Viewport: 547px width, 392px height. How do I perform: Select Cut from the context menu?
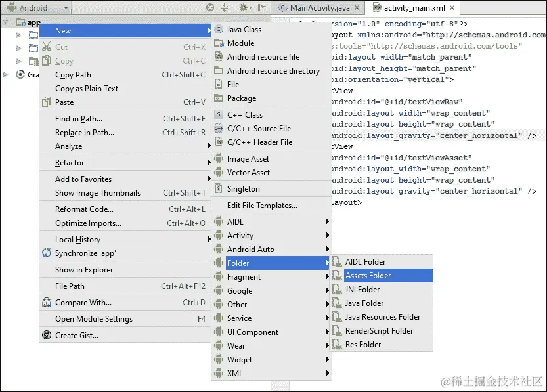click(125, 47)
